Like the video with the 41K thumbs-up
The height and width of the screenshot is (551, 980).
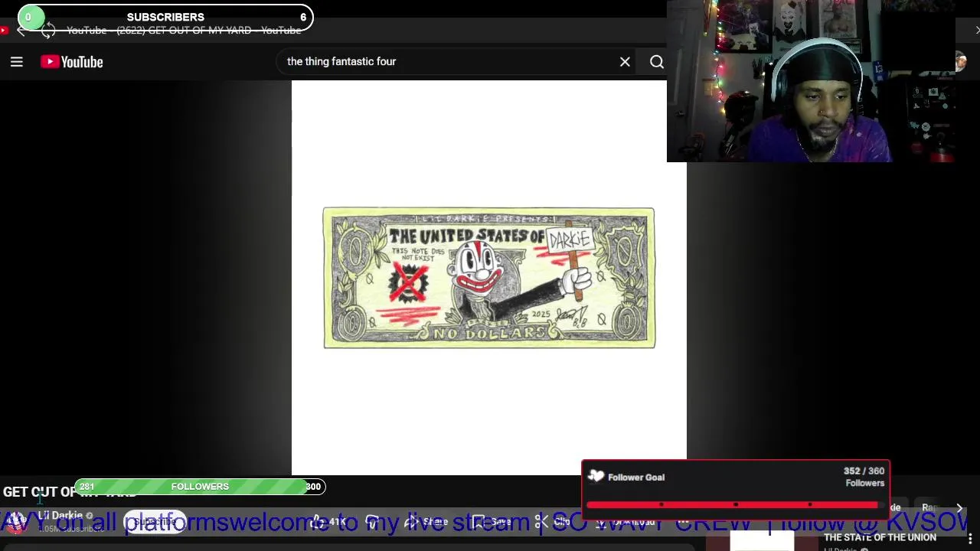click(329, 522)
